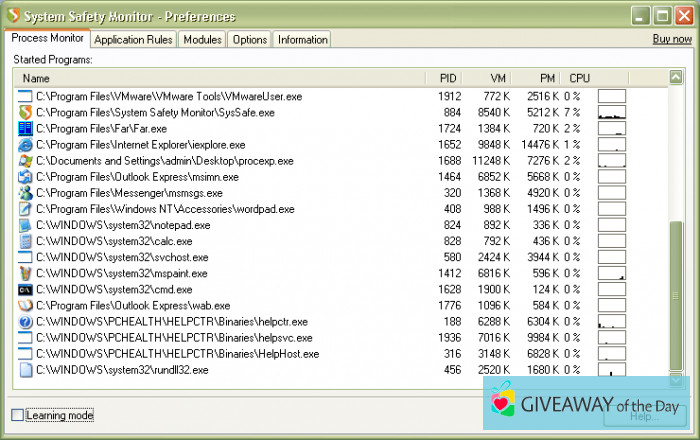This screenshot has height=440, width=700.
Task: Select the Internet Explorer iexplore.exe icon
Action: click(26, 145)
